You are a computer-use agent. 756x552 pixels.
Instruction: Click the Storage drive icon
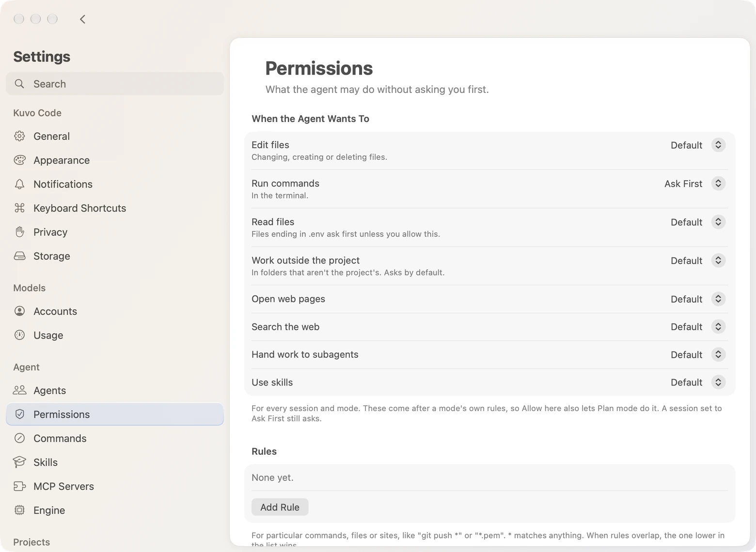[19, 256]
